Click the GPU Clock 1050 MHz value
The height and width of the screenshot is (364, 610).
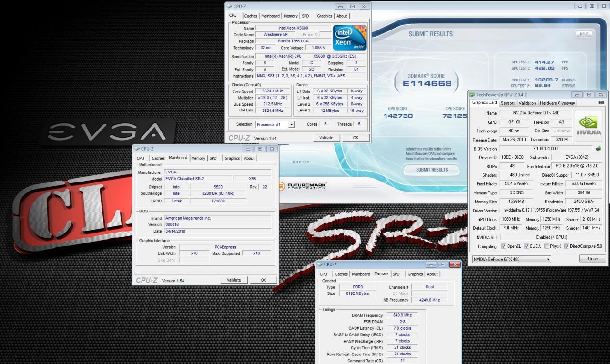point(511,219)
